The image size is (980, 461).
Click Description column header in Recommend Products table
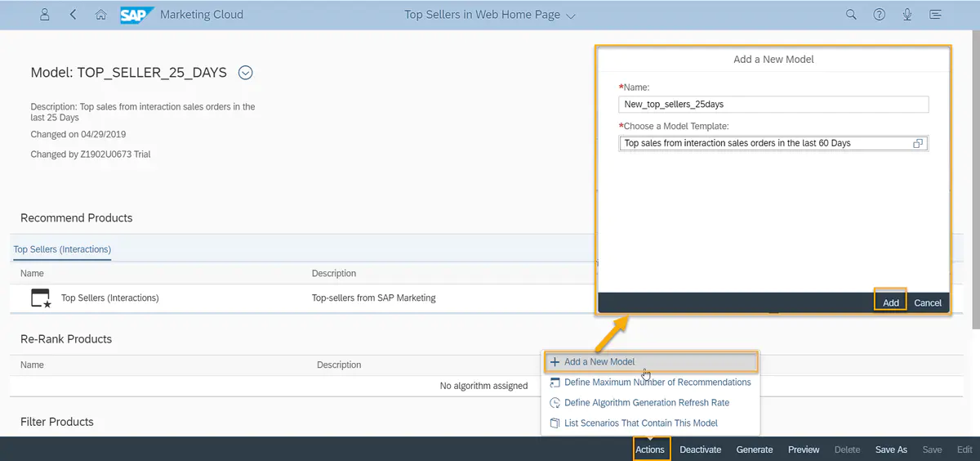coord(334,273)
